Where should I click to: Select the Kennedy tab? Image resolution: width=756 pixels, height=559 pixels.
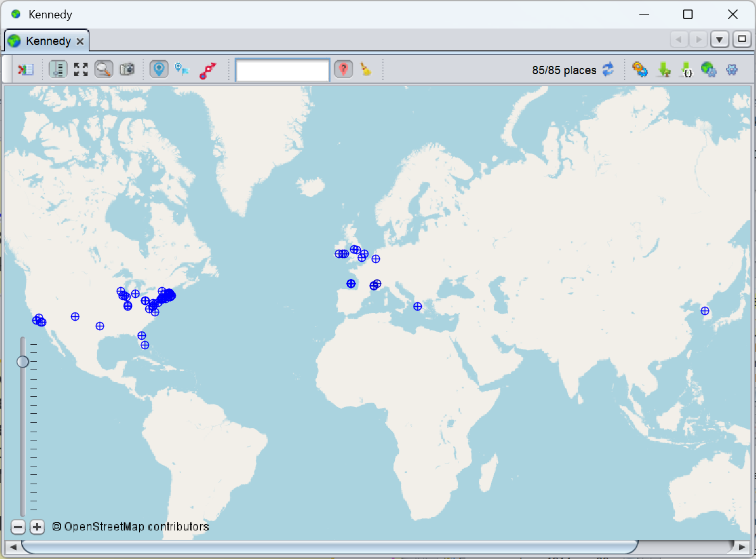tap(47, 41)
